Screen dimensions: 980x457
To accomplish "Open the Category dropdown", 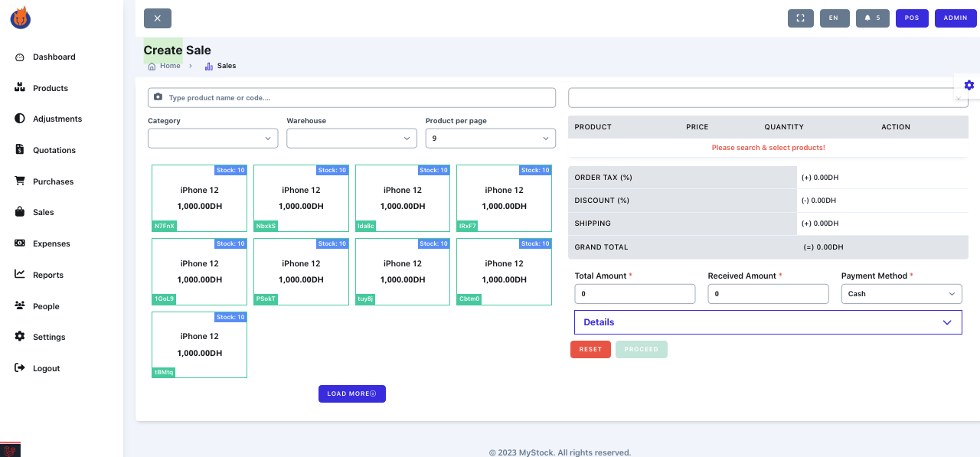I will click(213, 139).
